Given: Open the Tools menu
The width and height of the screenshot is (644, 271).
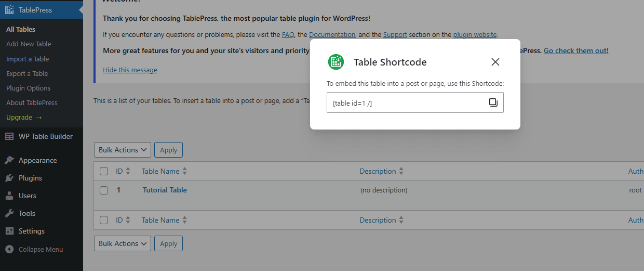Looking at the screenshot, I should tap(42, 213).
